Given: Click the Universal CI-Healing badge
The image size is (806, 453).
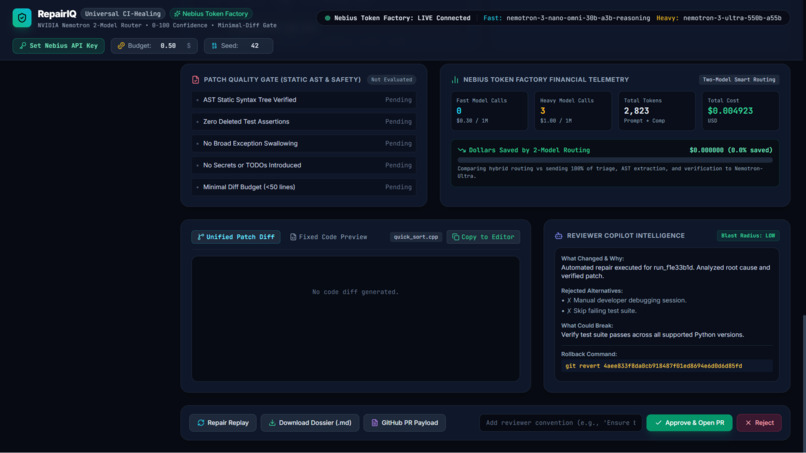Looking at the screenshot, I should (123, 14).
